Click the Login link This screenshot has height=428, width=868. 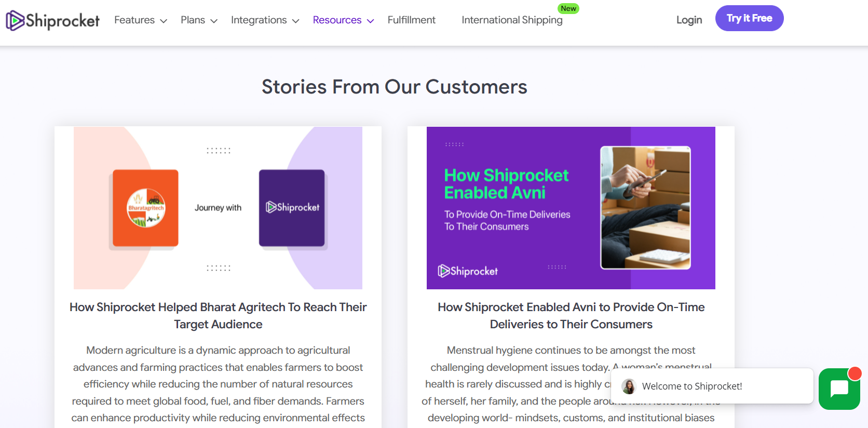click(x=689, y=20)
